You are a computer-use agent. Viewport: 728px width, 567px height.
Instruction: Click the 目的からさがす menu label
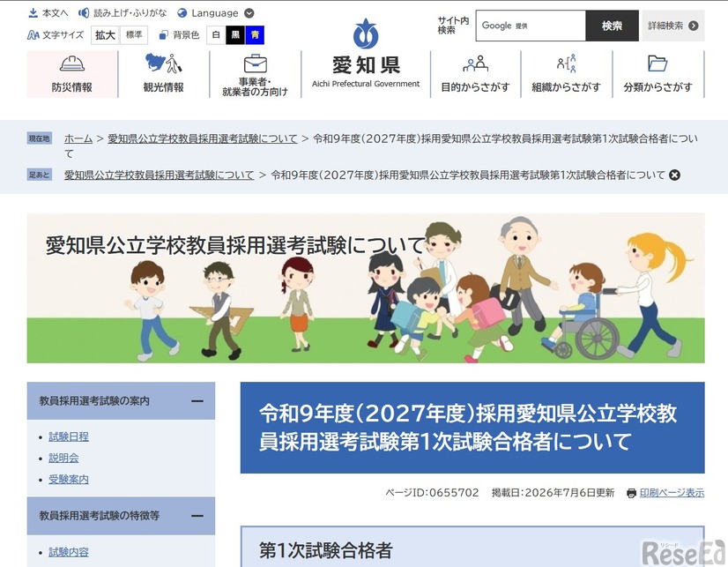(x=475, y=87)
